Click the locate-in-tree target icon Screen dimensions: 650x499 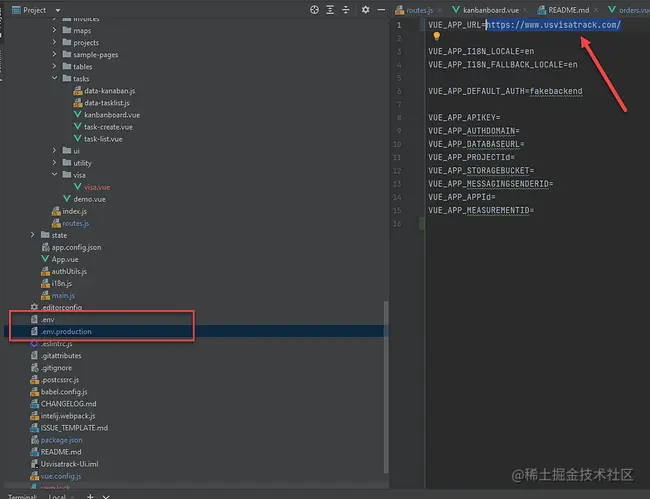pos(314,10)
